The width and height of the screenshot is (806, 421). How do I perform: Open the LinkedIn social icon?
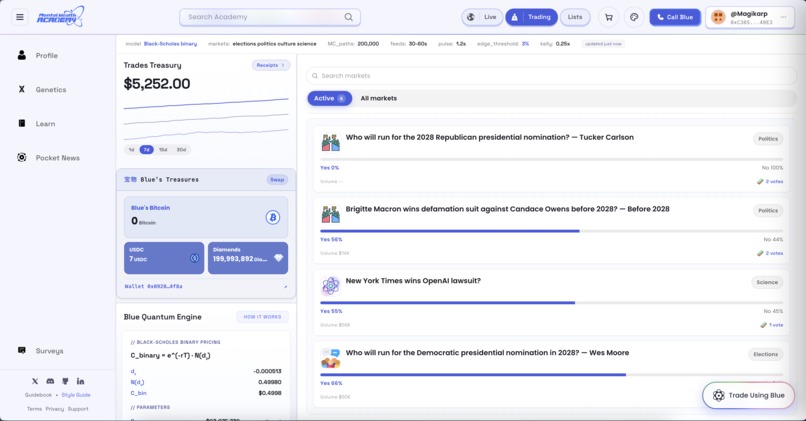tap(81, 381)
